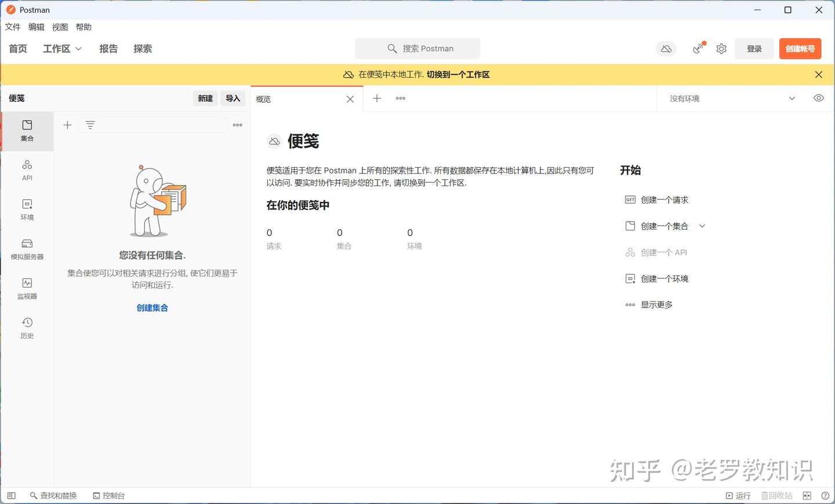Open the 帮助 menu
Image resolution: width=835 pixels, height=504 pixels.
83,27
